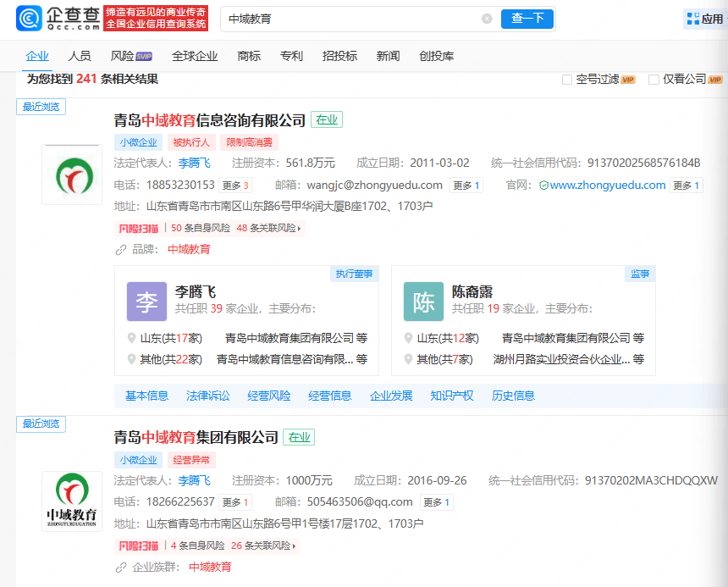Open 企业发展 section link
This screenshot has height=587, width=728.
click(391, 396)
